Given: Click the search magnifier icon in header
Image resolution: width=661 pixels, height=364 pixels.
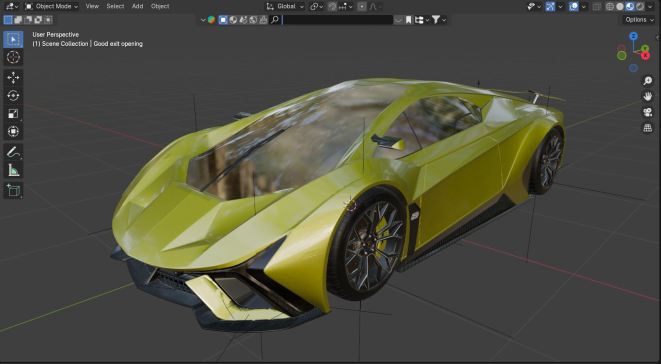Looking at the screenshot, I should 275,19.
